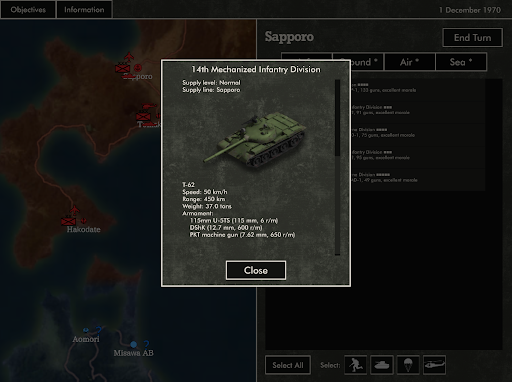Open the Information menu
512x382 pixels.
[x=84, y=9]
